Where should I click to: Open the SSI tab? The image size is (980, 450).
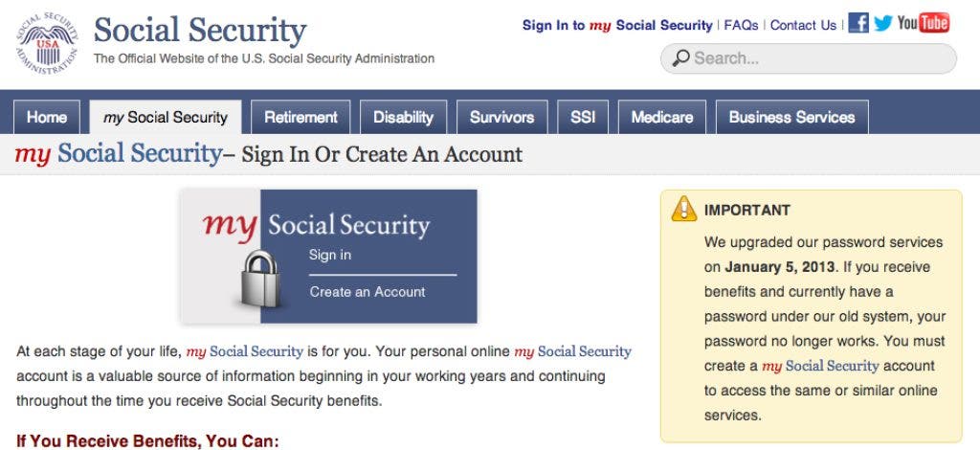pos(583,118)
